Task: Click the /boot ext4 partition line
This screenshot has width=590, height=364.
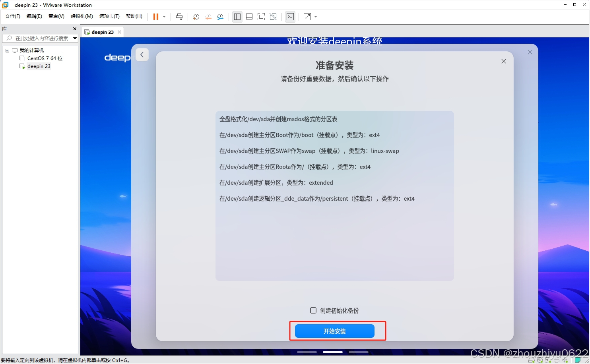Action: tap(299, 135)
